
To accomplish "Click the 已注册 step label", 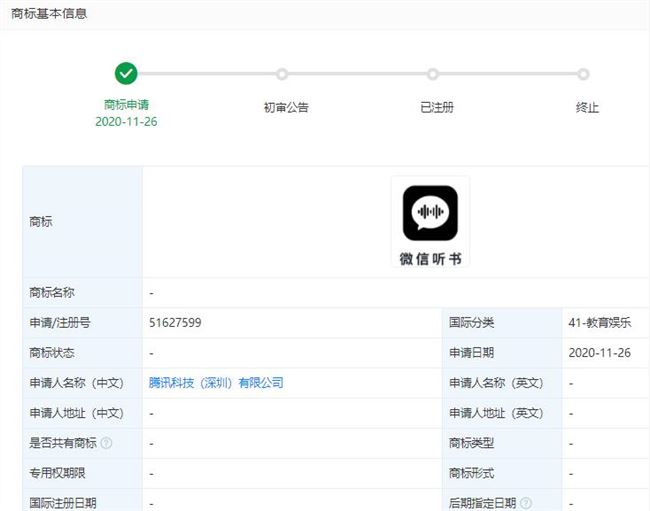I will click(437, 107).
